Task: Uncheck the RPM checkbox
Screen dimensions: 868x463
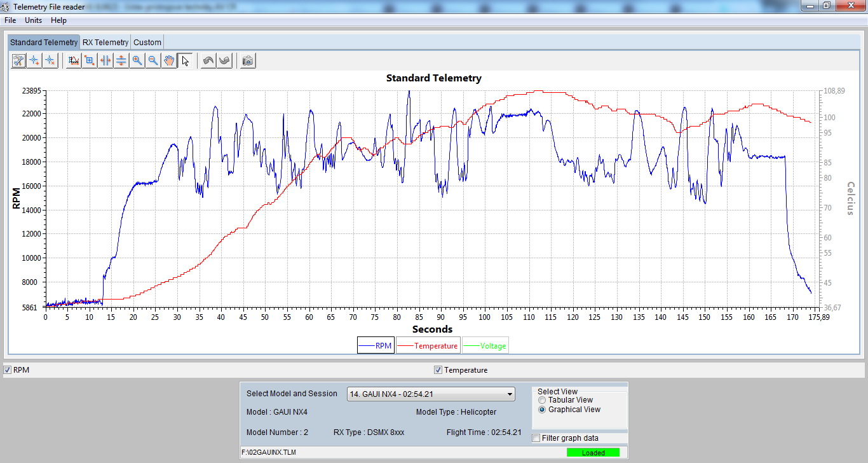Action: [8, 370]
